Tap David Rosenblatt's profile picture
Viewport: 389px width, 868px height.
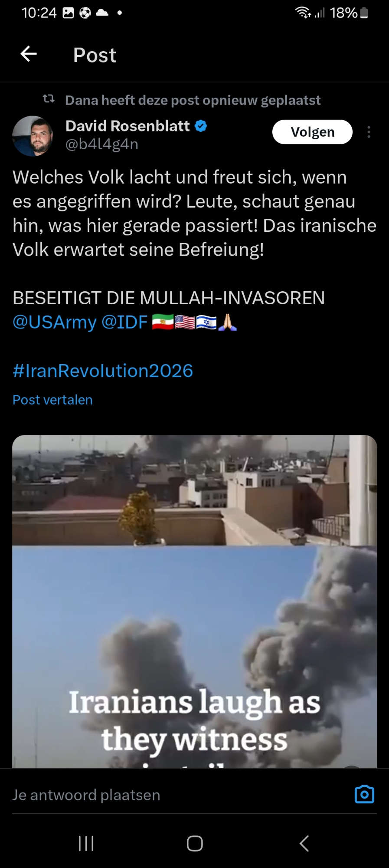pyautogui.click(x=33, y=136)
